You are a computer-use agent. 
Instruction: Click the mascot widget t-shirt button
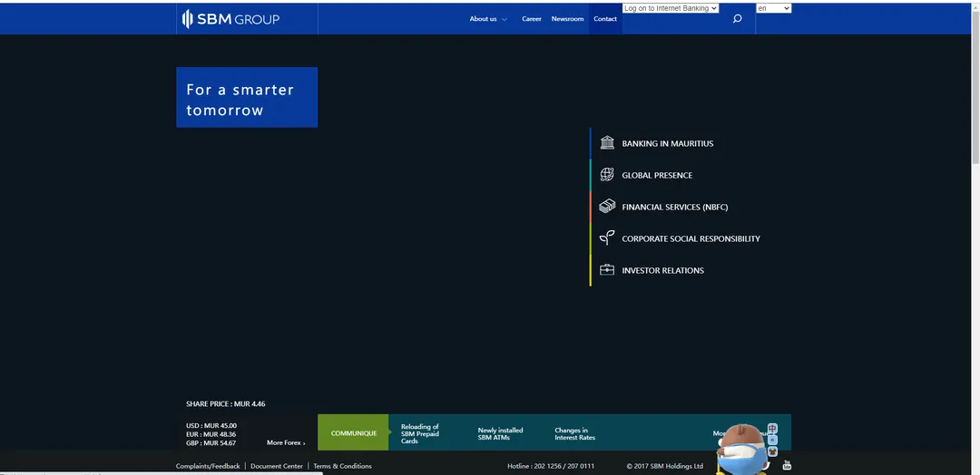(772, 451)
